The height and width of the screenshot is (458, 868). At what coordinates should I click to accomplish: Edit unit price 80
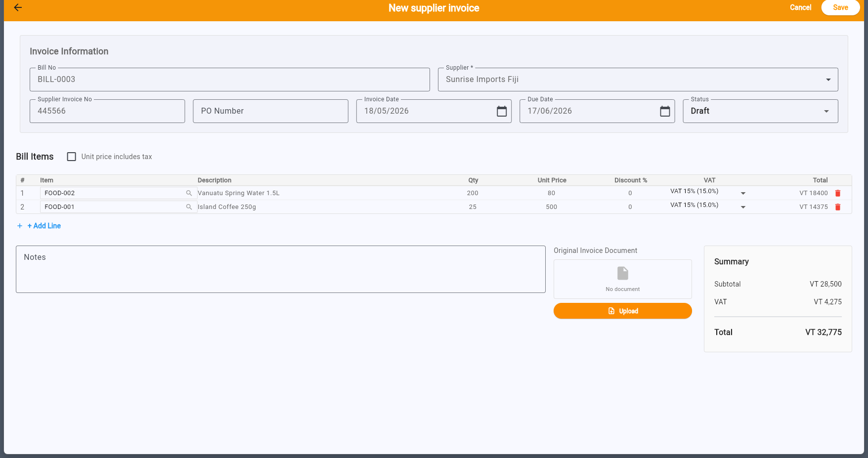(551, 193)
